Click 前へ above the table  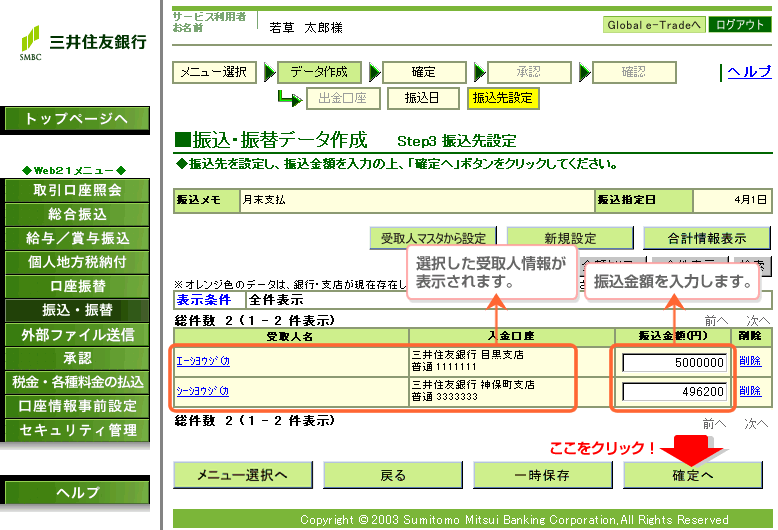tap(716, 321)
